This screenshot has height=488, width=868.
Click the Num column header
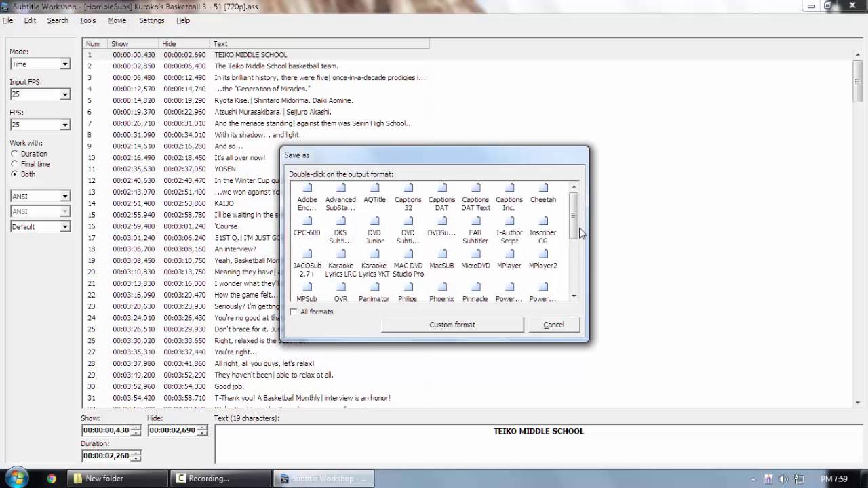pyautogui.click(x=95, y=44)
